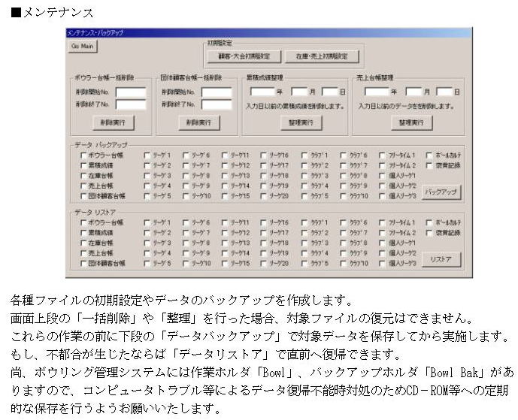518x420 pixels.
Task: Check 団体顧客台帳 in データ バックアップ
Action: click(x=83, y=196)
